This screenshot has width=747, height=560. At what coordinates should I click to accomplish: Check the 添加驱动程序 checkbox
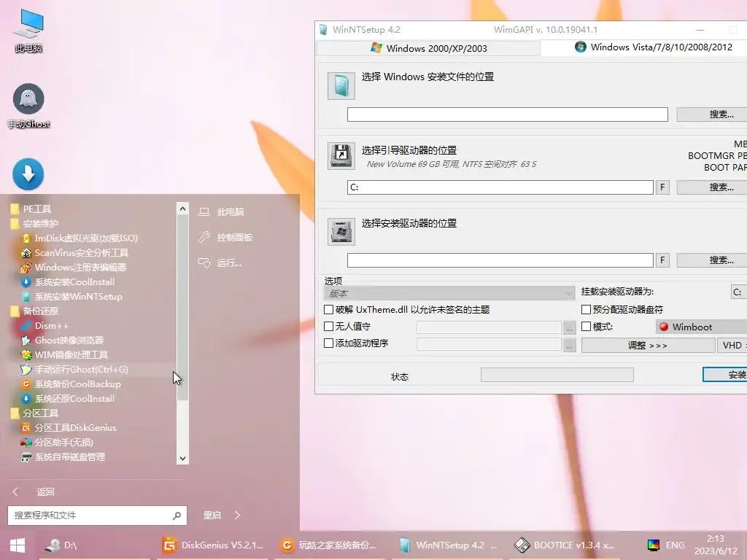(328, 343)
